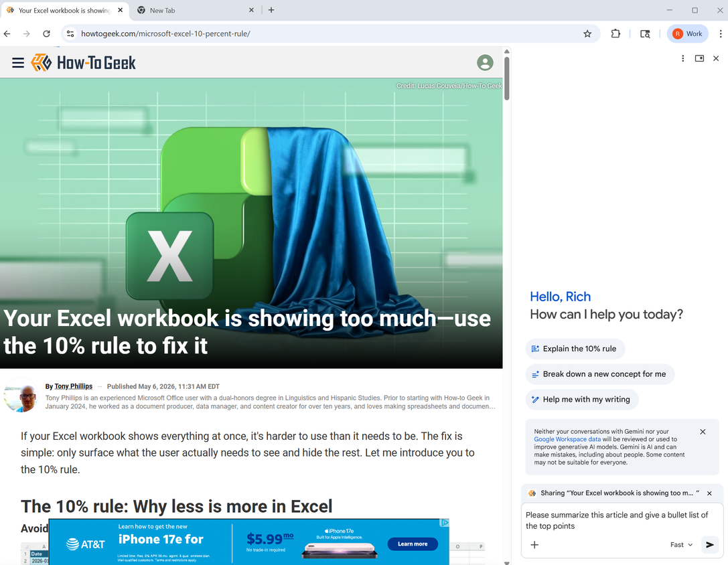Reload the How-To Geek page

(46, 33)
